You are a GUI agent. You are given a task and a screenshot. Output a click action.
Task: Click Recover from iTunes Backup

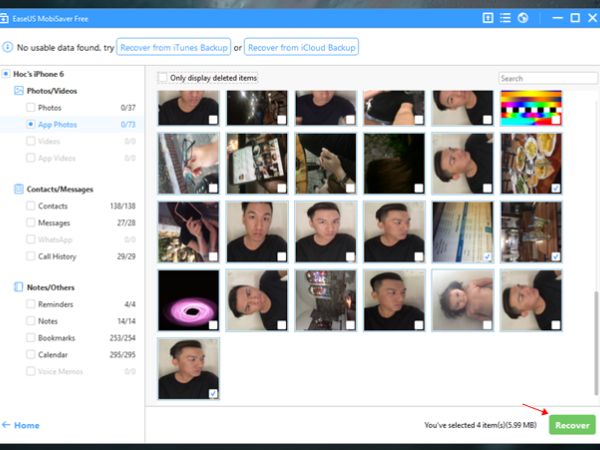[172, 47]
